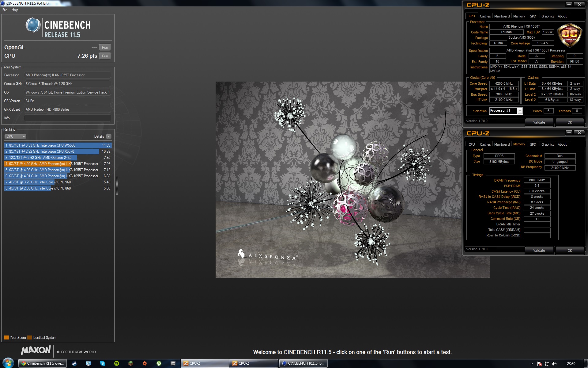Open Graphics tab in top CPU-Z
Image resolution: width=588 pixels, height=368 pixels.
[x=548, y=16]
